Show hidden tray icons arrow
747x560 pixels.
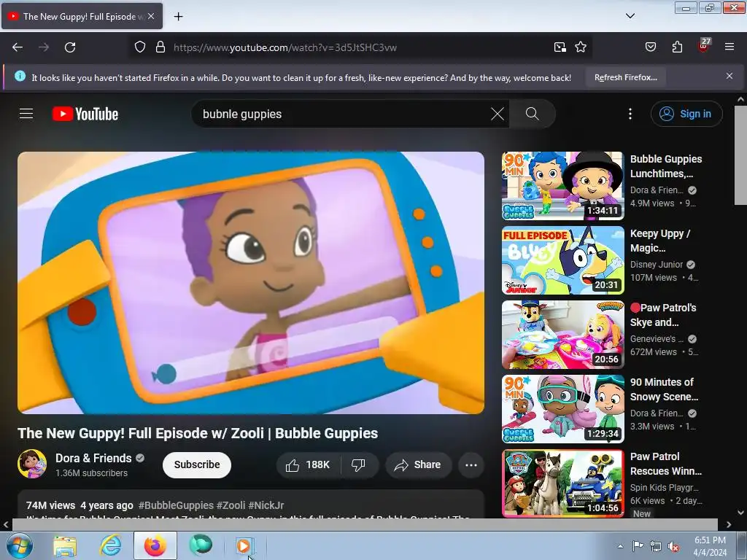click(x=620, y=546)
